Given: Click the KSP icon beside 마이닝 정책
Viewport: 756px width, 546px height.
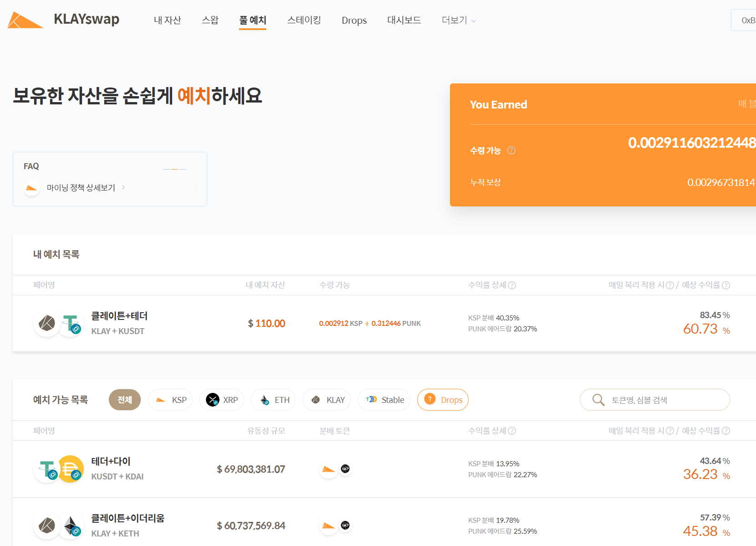Looking at the screenshot, I should pyautogui.click(x=31, y=188).
